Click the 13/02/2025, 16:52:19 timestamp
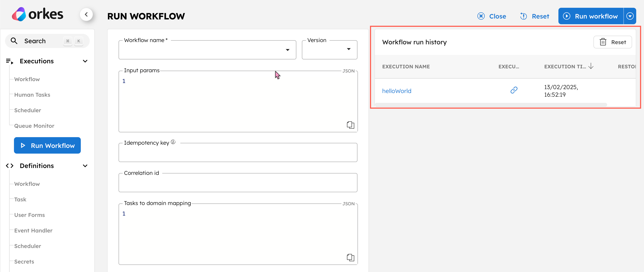The height and width of the screenshot is (272, 644). 561,91
